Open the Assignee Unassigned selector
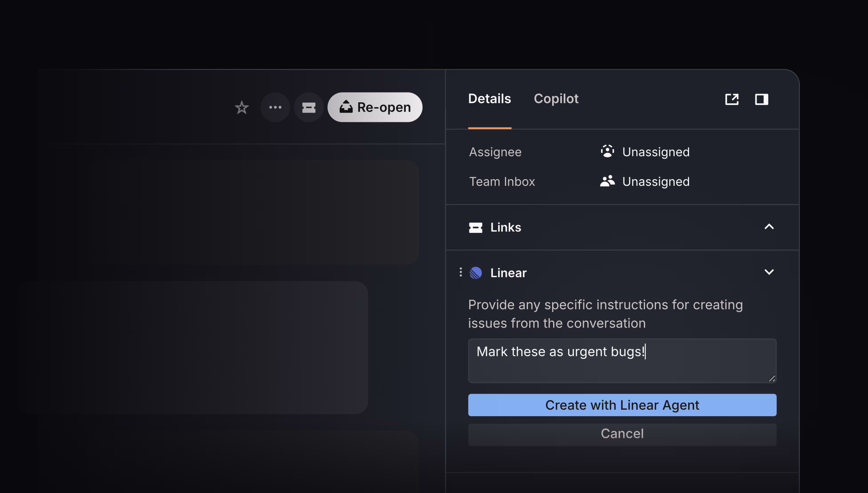868x493 pixels. (655, 152)
